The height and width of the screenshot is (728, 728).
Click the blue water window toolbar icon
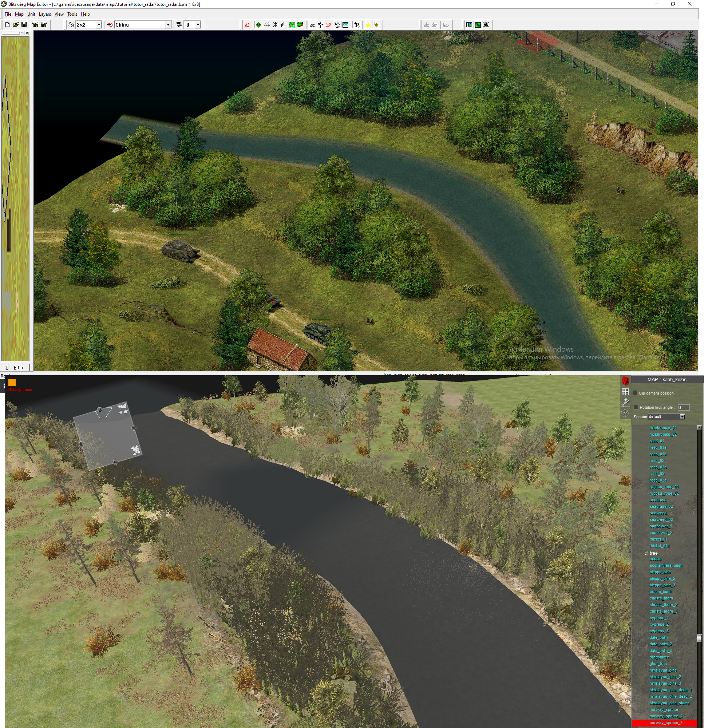345,25
